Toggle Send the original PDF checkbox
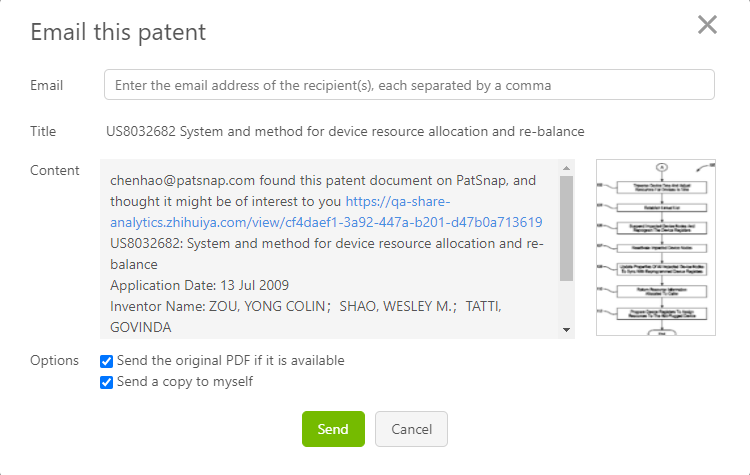 click(x=107, y=361)
